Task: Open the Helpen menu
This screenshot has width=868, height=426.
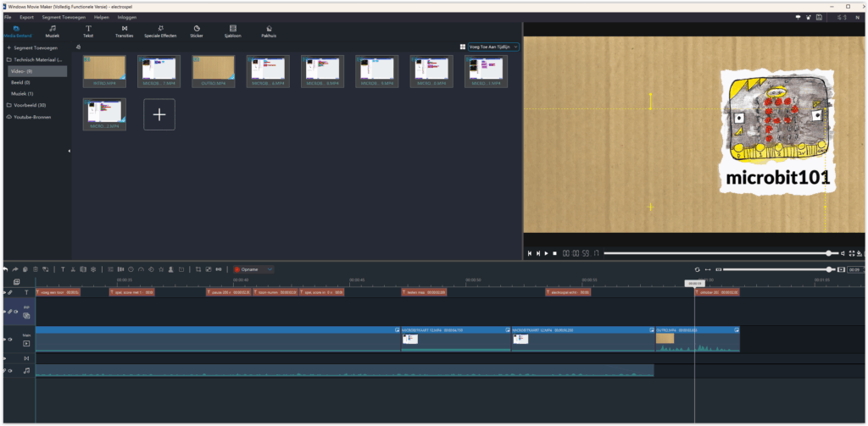Action: (102, 17)
